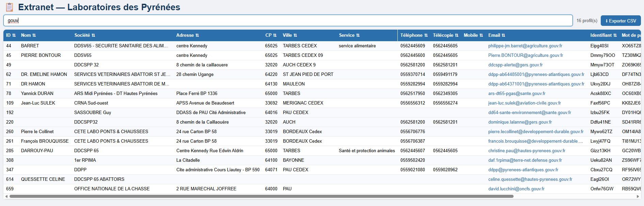Click the Téléphone sort icon
Viewport: 644px width, 206px height.
point(426,35)
